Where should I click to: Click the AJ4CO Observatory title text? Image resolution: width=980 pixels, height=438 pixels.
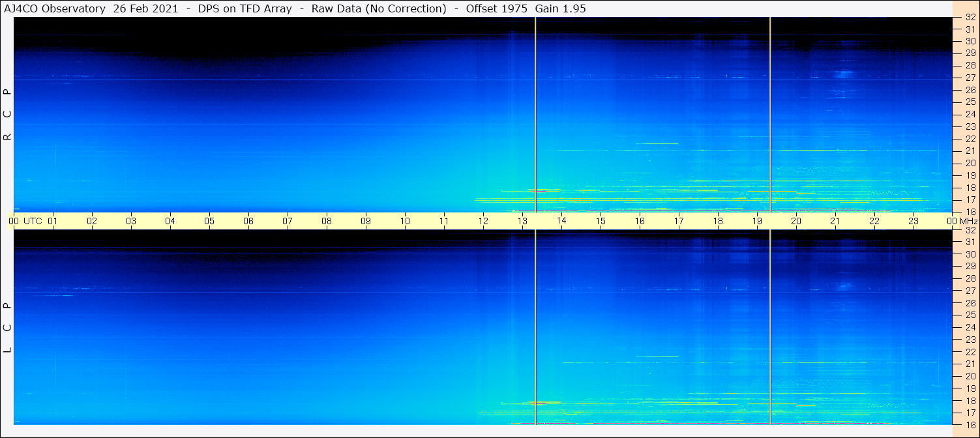(55, 8)
